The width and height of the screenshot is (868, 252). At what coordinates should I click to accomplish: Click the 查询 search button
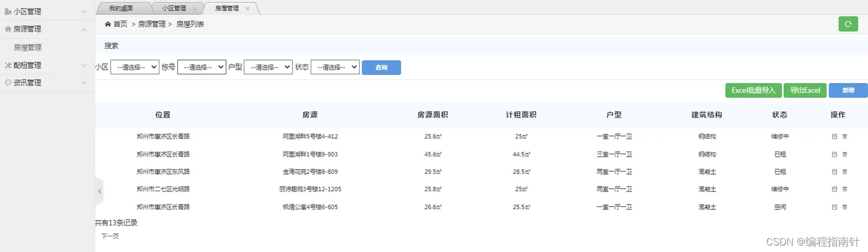pos(381,67)
